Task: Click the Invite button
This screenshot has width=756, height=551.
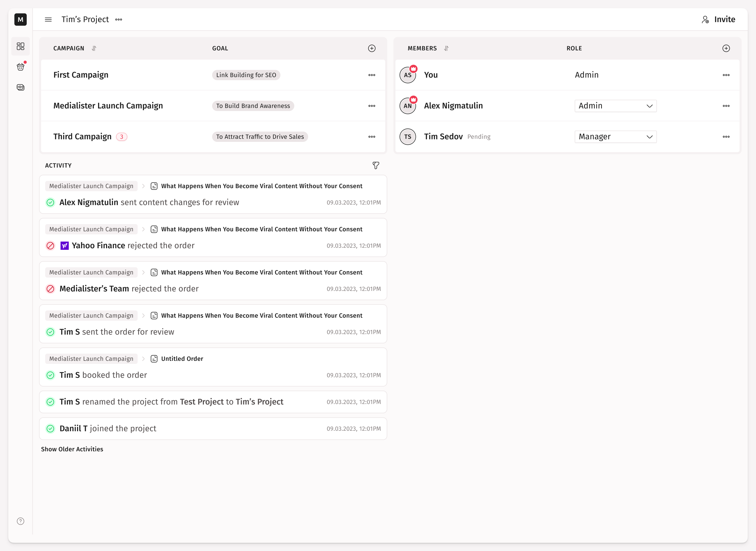Action: [x=718, y=19]
